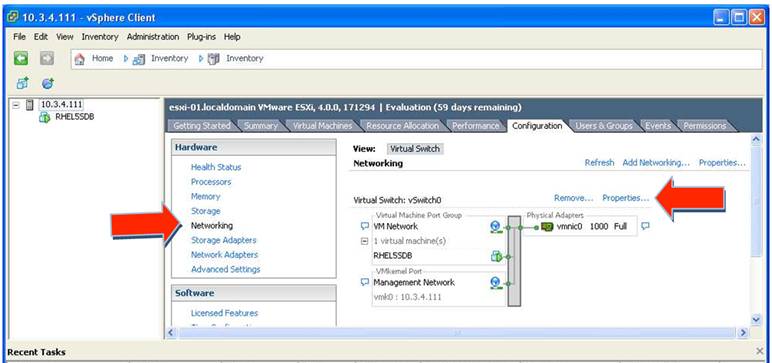Click Remove... link for vSwitch0
The height and width of the screenshot is (363, 772).
coord(574,198)
